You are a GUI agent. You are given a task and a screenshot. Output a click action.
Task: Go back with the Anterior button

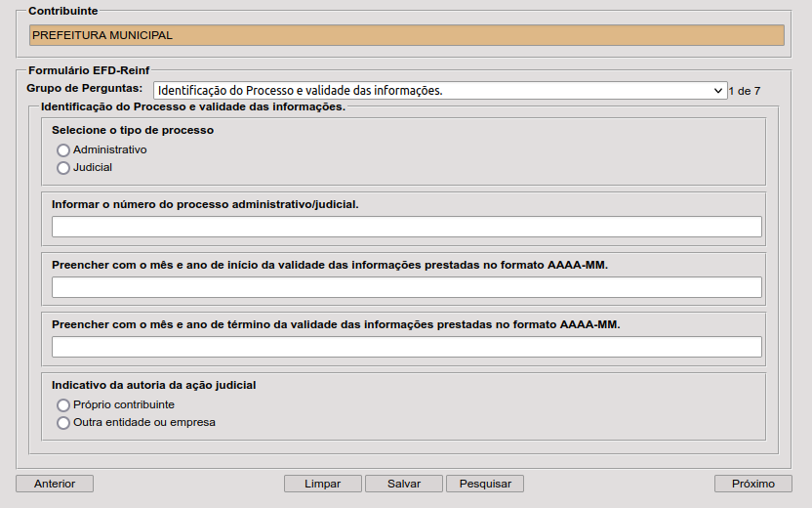tap(55, 484)
